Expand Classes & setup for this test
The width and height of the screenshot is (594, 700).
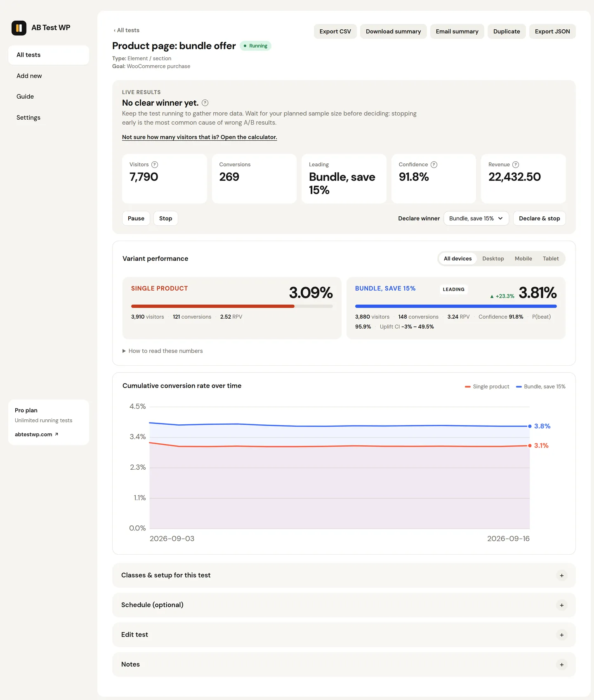click(x=344, y=575)
